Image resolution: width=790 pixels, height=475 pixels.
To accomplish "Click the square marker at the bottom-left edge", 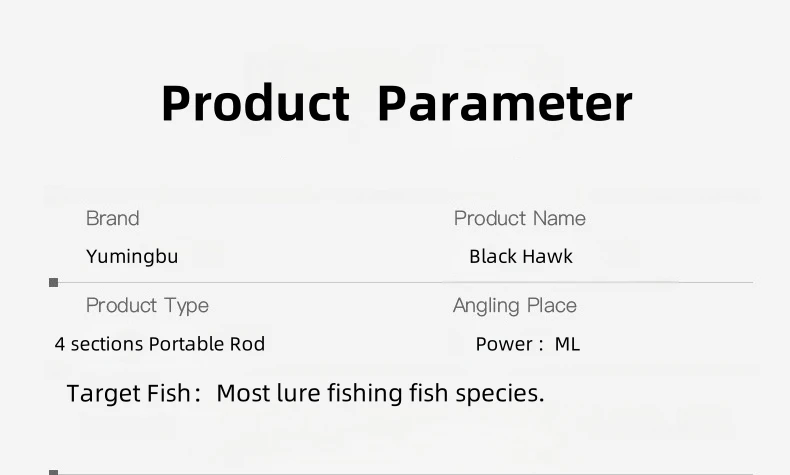I will 54,472.
